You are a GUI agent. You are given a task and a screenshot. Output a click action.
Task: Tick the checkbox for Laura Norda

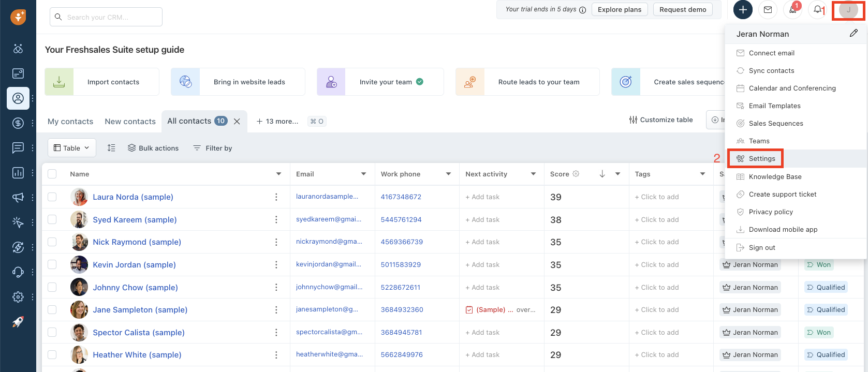pyautogui.click(x=52, y=197)
